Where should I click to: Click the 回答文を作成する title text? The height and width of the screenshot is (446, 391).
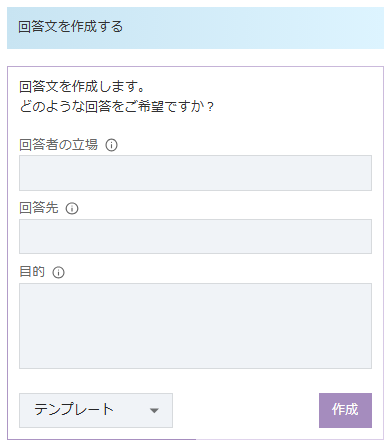(x=70, y=27)
